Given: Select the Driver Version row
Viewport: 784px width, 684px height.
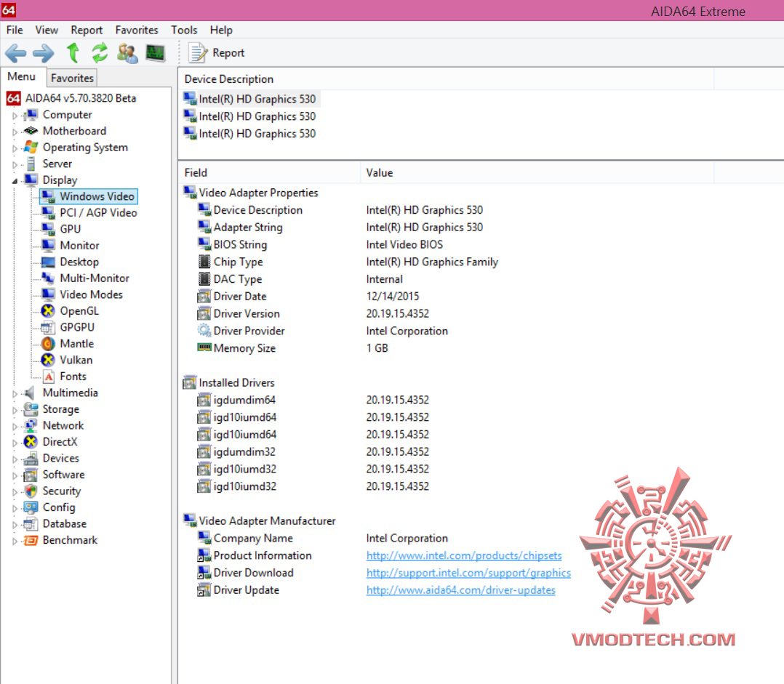Looking at the screenshot, I should (313, 314).
